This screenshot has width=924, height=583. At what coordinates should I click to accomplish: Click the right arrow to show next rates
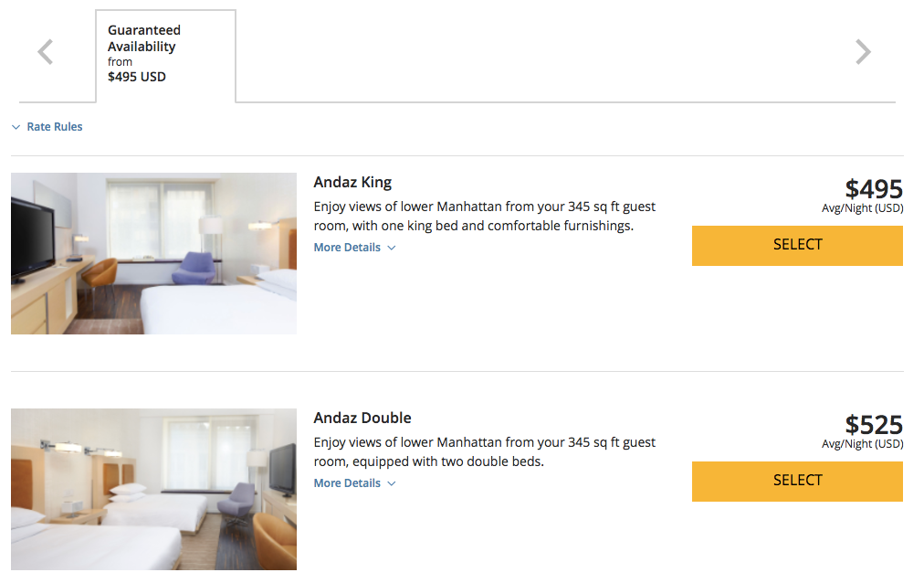pos(863,52)
